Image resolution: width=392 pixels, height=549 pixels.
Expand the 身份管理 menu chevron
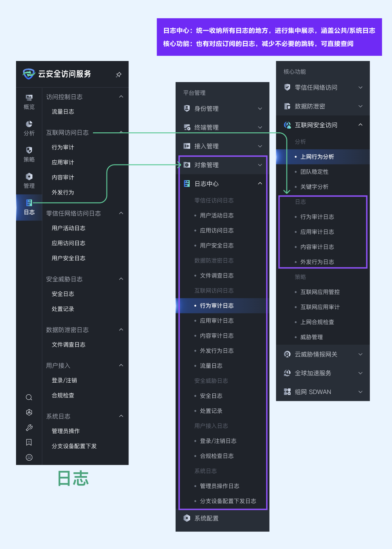coord(260,109)
